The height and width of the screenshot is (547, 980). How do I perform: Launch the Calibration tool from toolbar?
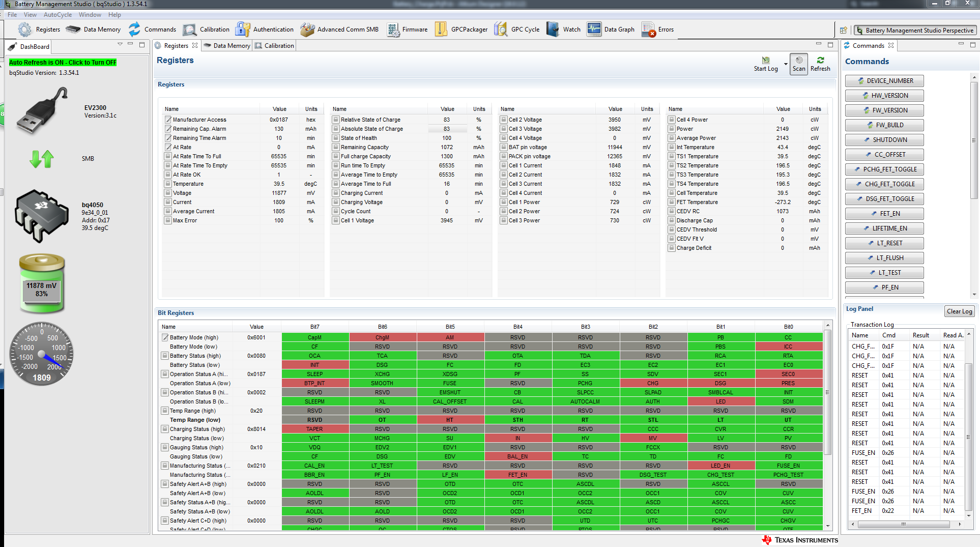coord(206,30)
